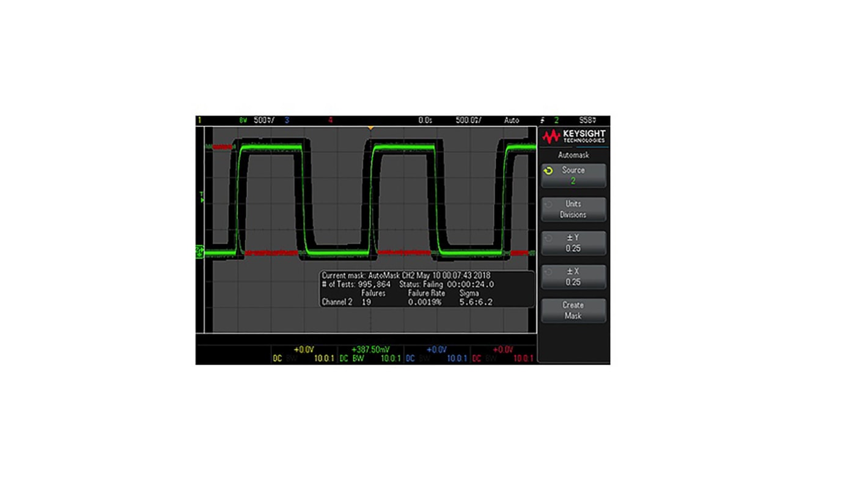The height and width of the screenshot is (488, 868).
Task: Open the Source softkey showing channel 2
Action: click(x=573, y=176)
